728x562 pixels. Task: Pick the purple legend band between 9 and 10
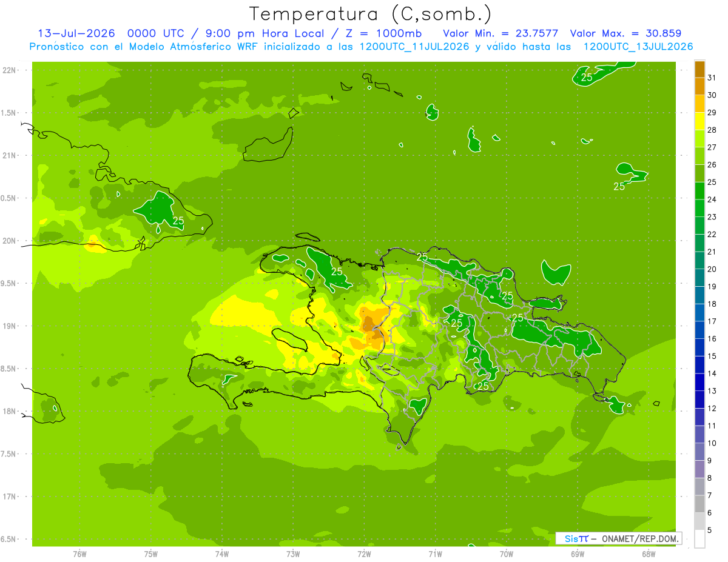pyautogui.click(x=699, y=452)
